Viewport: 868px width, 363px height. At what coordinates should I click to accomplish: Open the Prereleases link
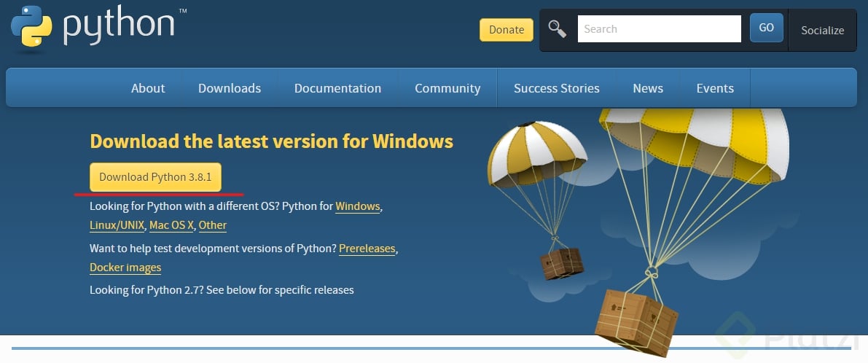click(367, 249)
